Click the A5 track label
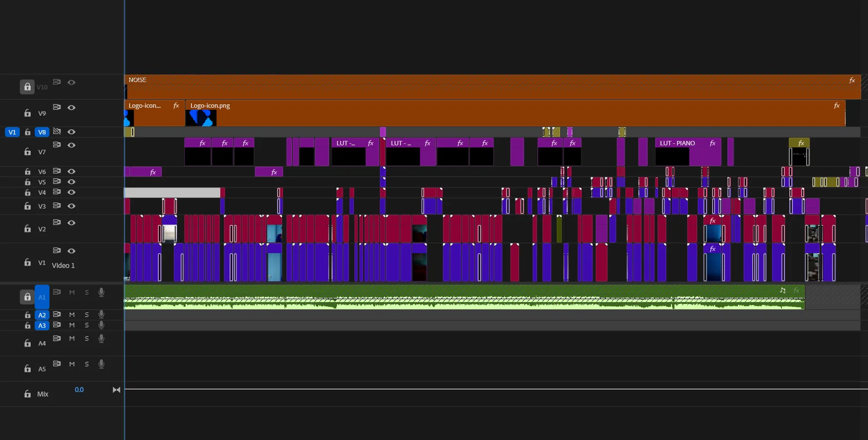868x440 pixels. tap(42, 369)
